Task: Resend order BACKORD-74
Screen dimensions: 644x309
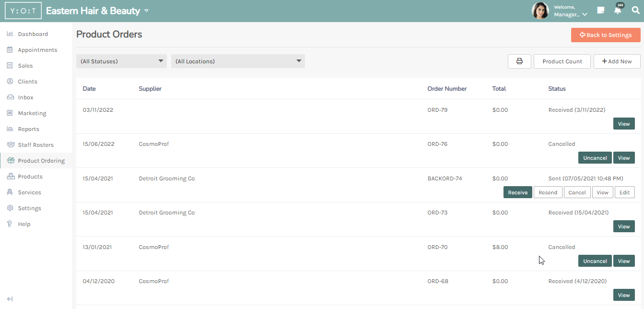Action: [548, 192]
